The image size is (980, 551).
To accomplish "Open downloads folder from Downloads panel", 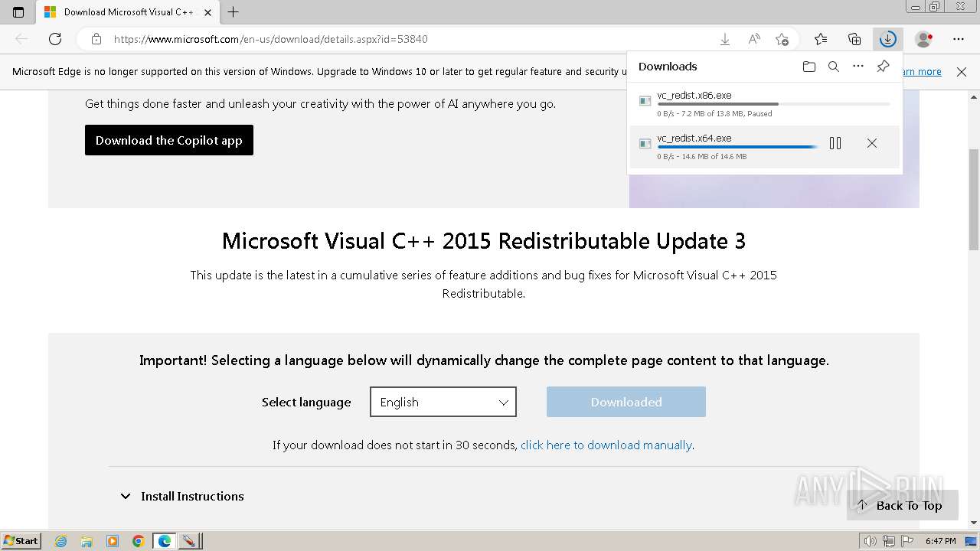I will pyautogui.click(x=809, y=67).
